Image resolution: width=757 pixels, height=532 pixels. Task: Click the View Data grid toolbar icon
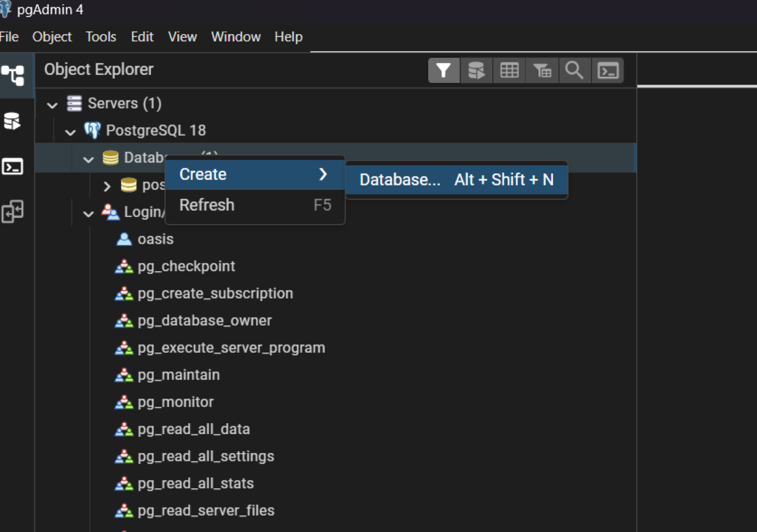[x=509, y=71]
